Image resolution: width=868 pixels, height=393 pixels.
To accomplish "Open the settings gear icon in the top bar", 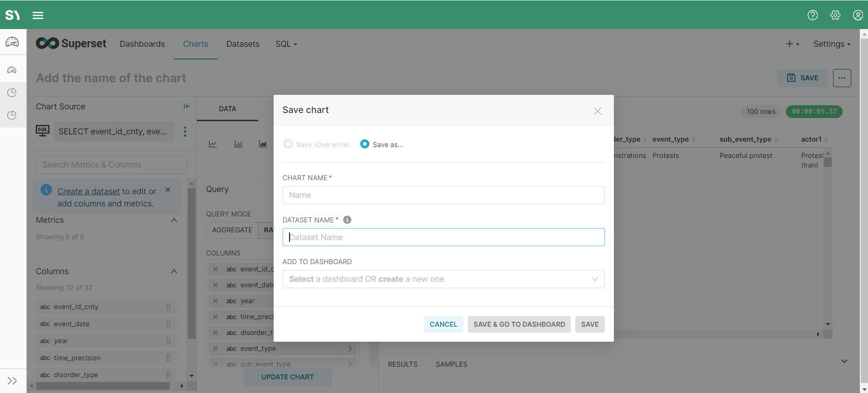I will coord(835,15).
